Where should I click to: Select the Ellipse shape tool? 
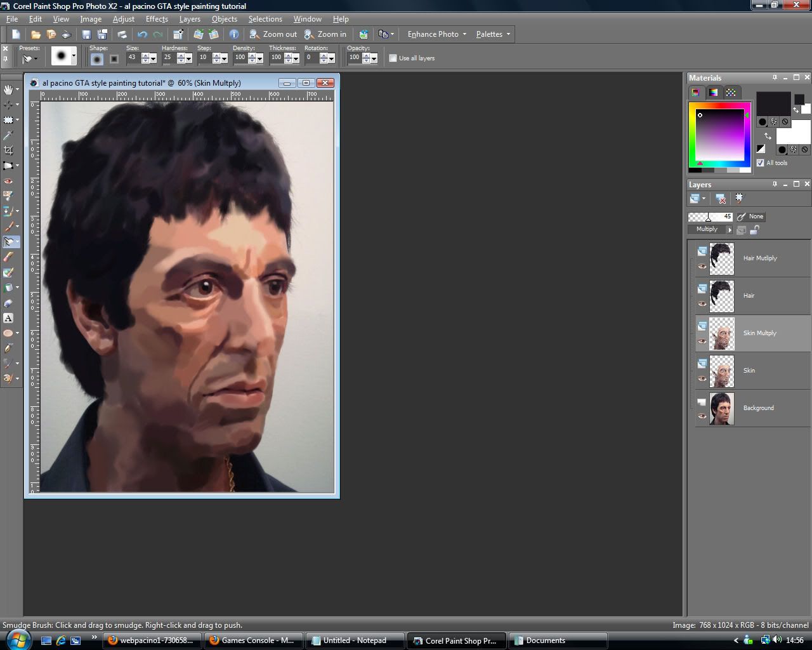coord(8,333)
